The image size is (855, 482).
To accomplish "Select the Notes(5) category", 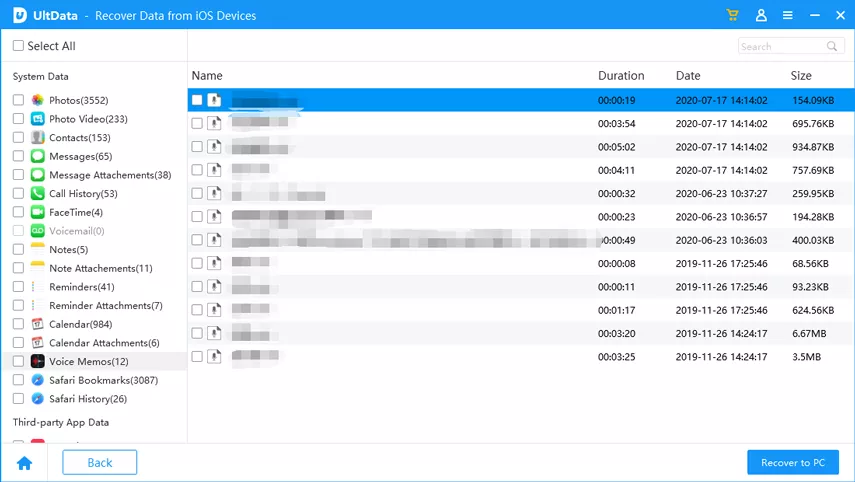I will click(x=69, y=249).
